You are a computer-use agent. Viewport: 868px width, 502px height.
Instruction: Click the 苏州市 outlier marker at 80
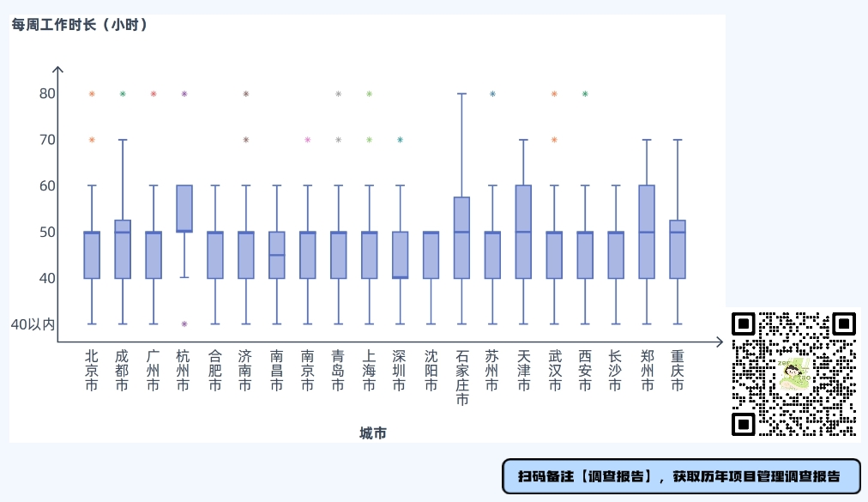click(x=492, y=94)
